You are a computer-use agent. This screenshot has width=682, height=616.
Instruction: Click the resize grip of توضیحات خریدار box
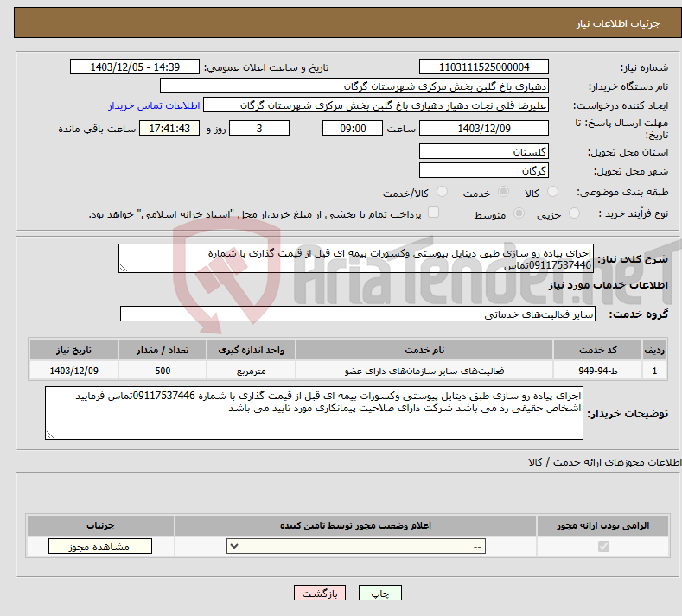[50, 435]
